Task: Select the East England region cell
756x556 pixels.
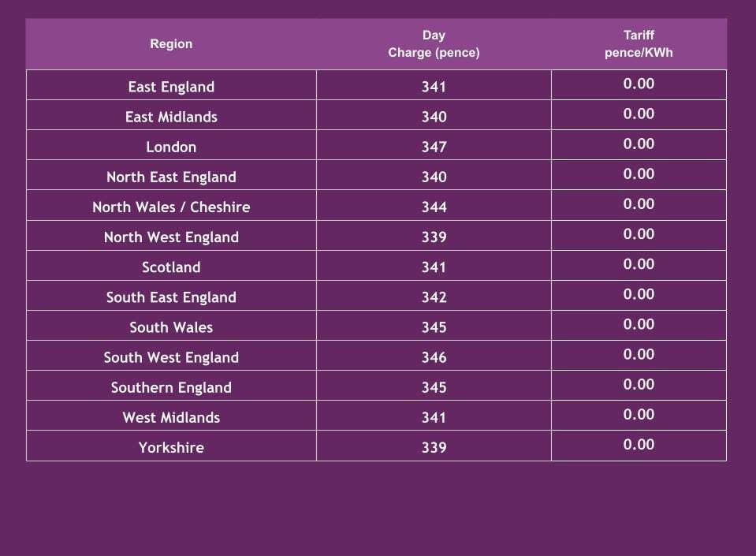Action: (x=171, y=87)
